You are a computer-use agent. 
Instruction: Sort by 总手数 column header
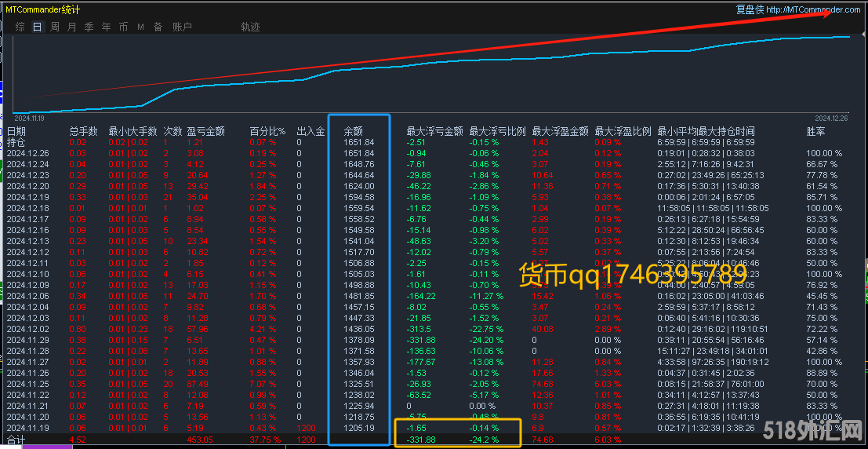tap(84, 131)
